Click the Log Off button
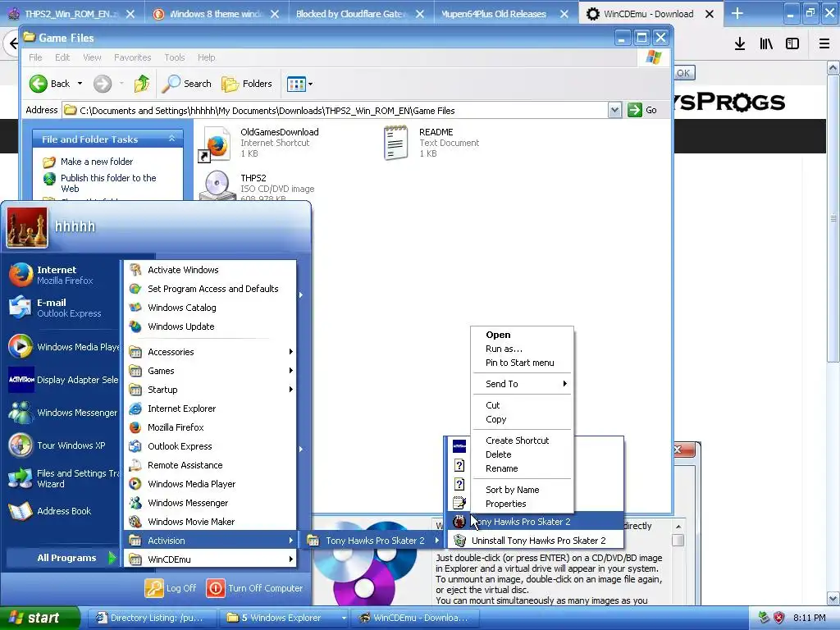Screen dimensions: 840x630 click(x=171, y=588)
